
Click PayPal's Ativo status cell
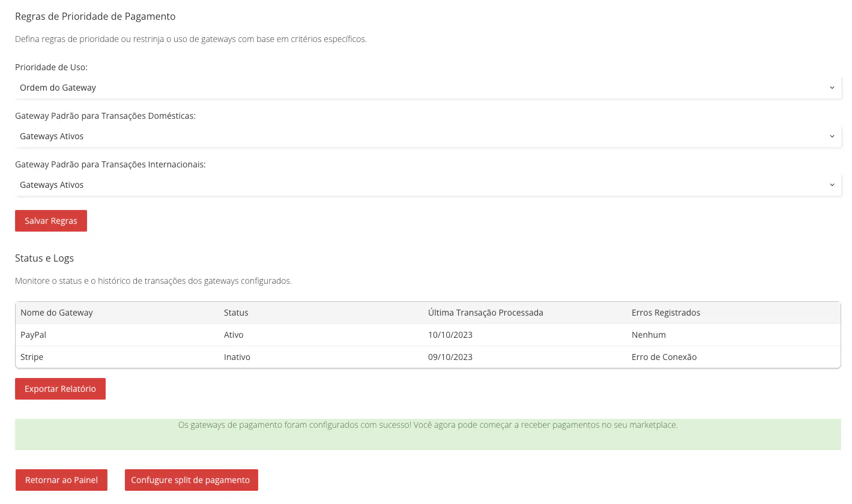point(234,335)
